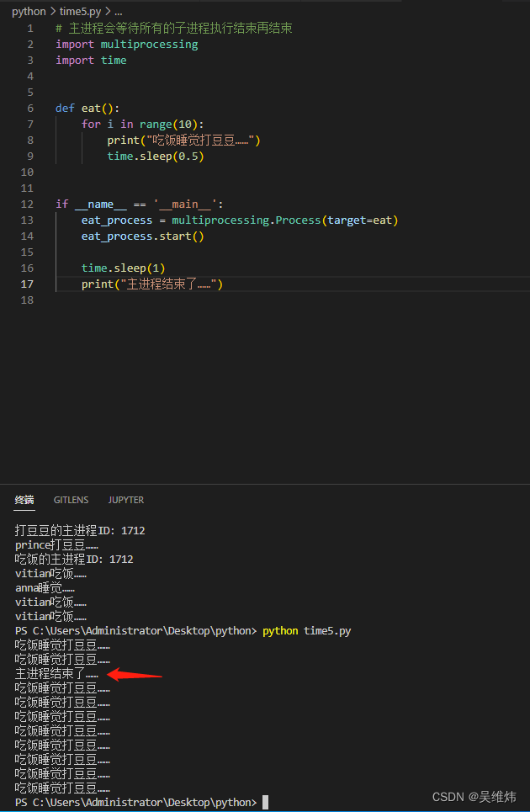Click terminal output '主进程结束了……'
This screenshot has width=530, height=812.
(56, 674)
